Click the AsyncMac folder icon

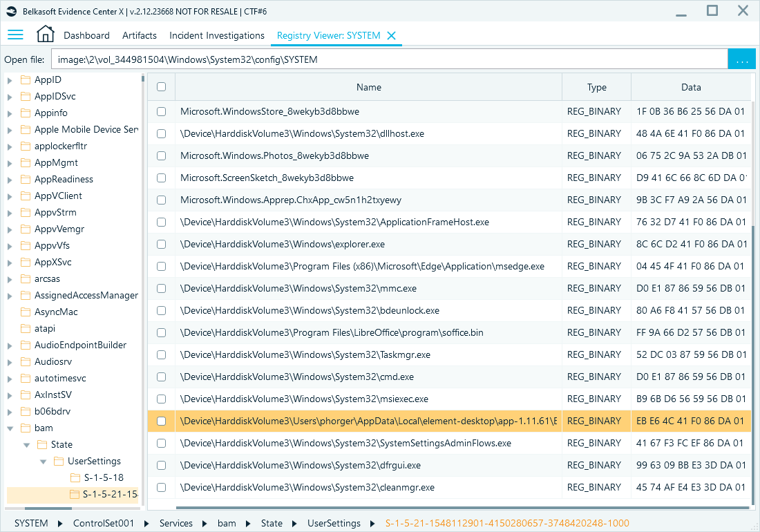pyautogui.click(x=26, y=312)
